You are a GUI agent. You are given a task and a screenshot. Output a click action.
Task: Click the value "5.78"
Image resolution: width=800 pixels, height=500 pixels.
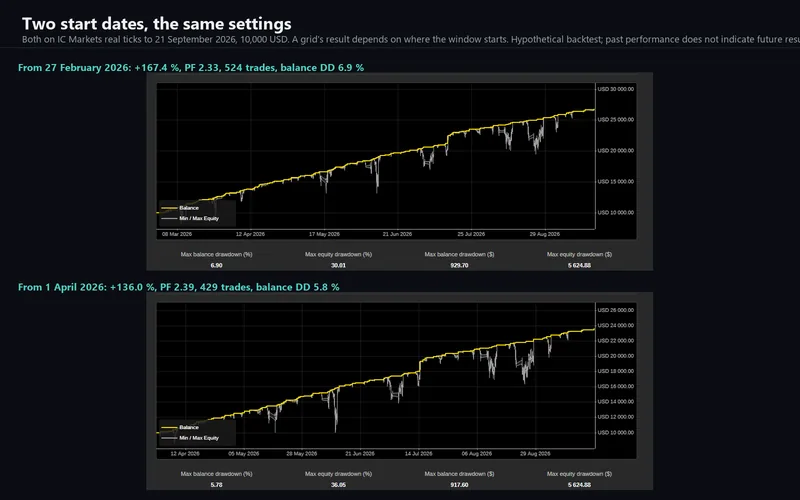point(216,485)
